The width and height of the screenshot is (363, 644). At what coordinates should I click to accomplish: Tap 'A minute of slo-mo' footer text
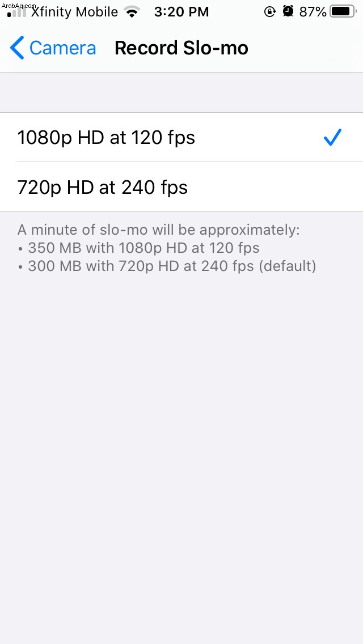tap(159, 230)
